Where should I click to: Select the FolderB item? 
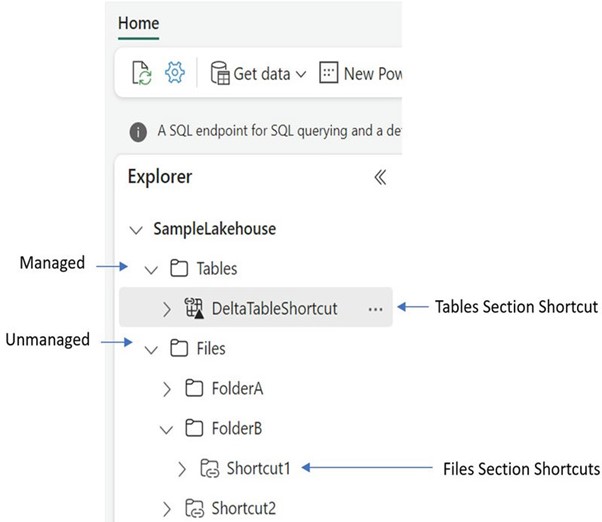coord(237,428)
